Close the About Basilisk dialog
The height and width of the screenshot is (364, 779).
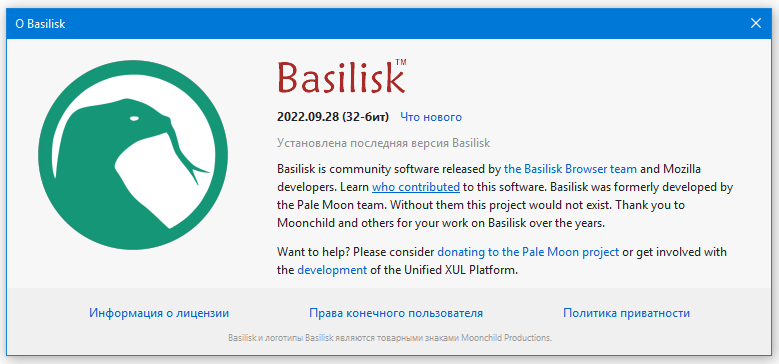(x=756, y=23)
